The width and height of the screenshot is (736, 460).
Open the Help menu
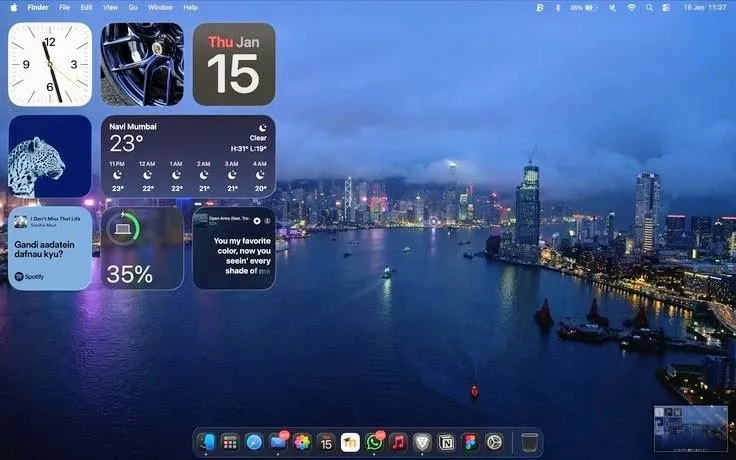[190, 8]
